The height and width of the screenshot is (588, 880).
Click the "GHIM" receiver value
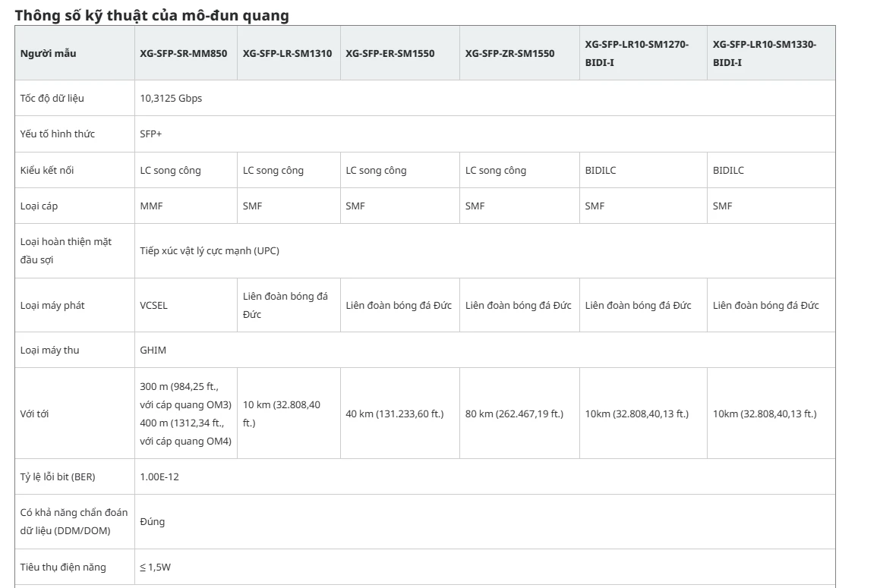click(153, 350)
